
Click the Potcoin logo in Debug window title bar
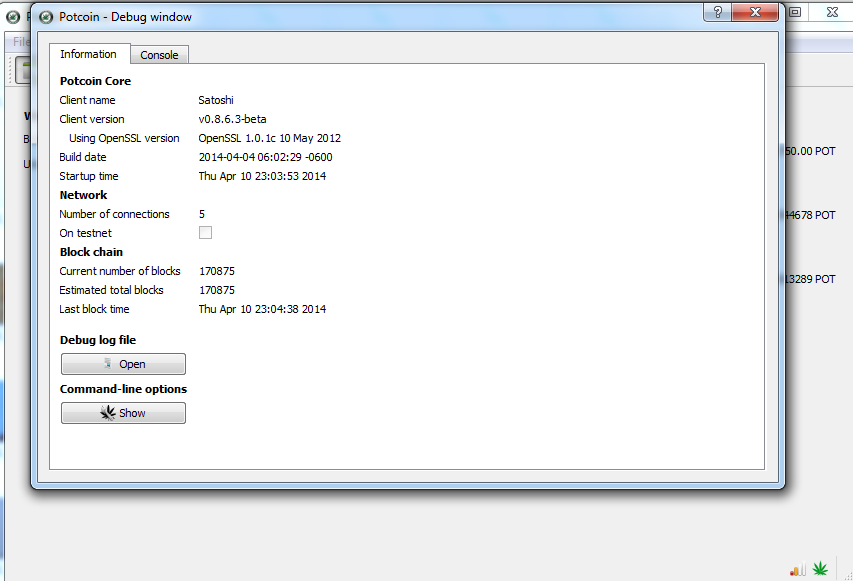46,17
